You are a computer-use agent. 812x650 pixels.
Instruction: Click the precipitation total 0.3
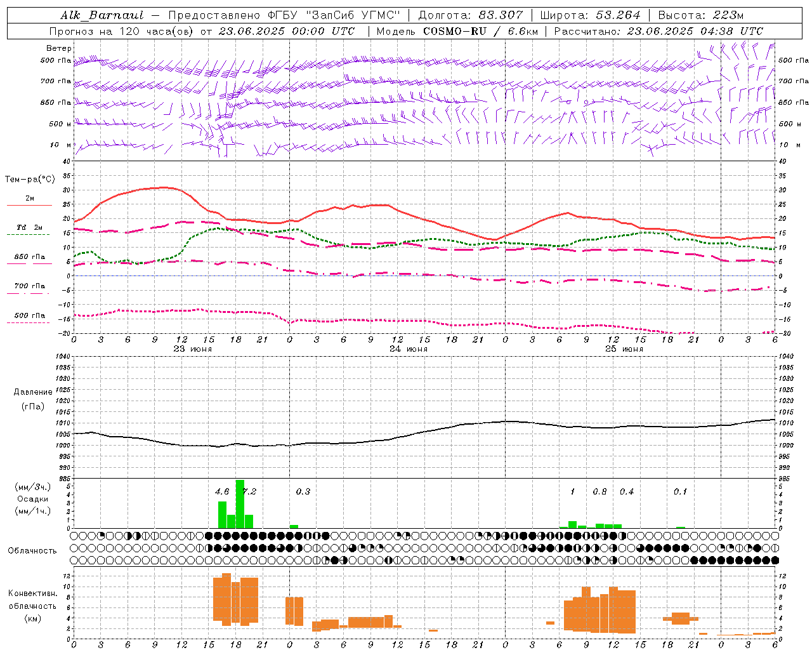(x=303, y=491)
